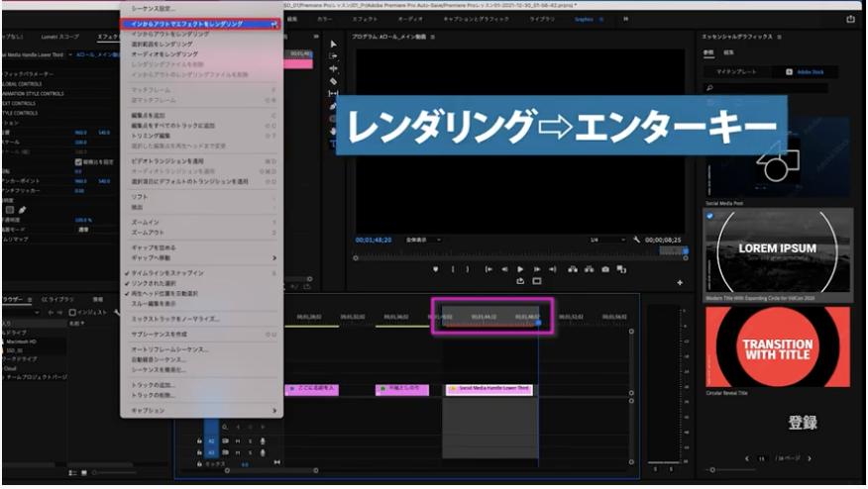Open Comparison View button
The height and width of the screenshot is (489, 868).
tap(621, 269)
